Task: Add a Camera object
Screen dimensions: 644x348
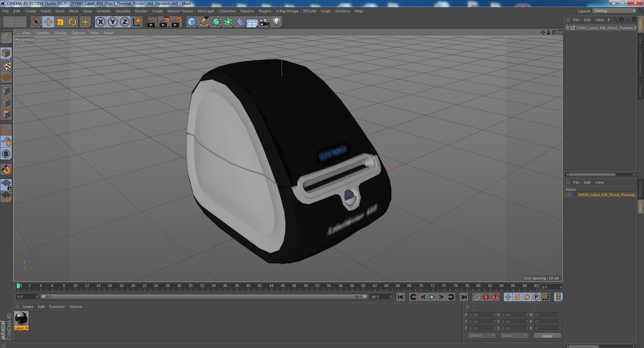Action: [x=264, y=22]
